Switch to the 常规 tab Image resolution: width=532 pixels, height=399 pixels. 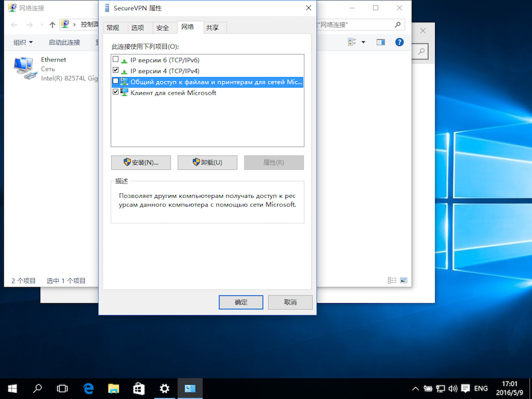pos(113,28)
